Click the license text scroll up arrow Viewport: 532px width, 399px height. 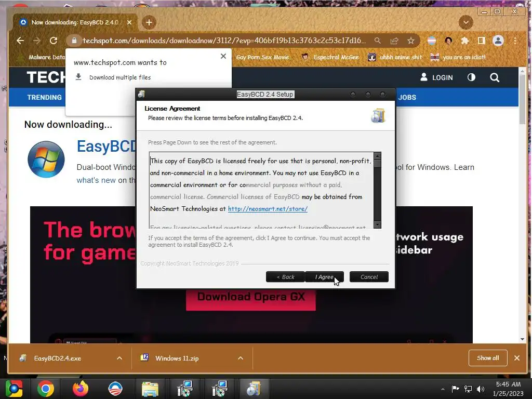pos(377,156)
